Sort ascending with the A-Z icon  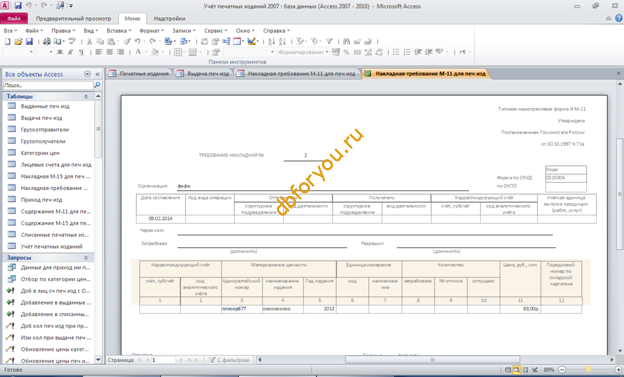point(271,41)
